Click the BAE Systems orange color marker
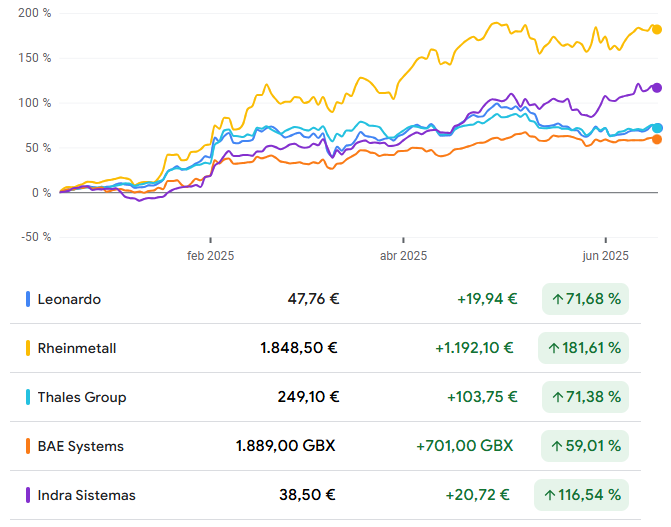 pos(27,446)
